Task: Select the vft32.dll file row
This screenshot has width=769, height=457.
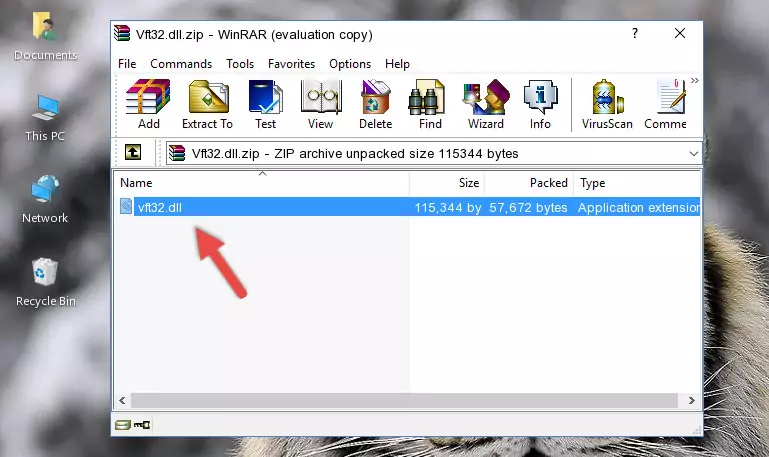Action: pos(409,207)
